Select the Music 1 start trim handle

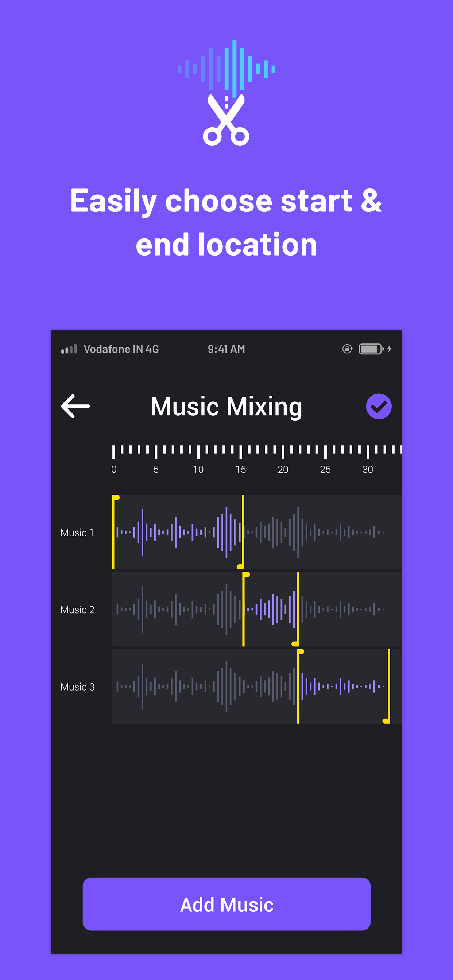pyautogui.click(x=115, y=532)
